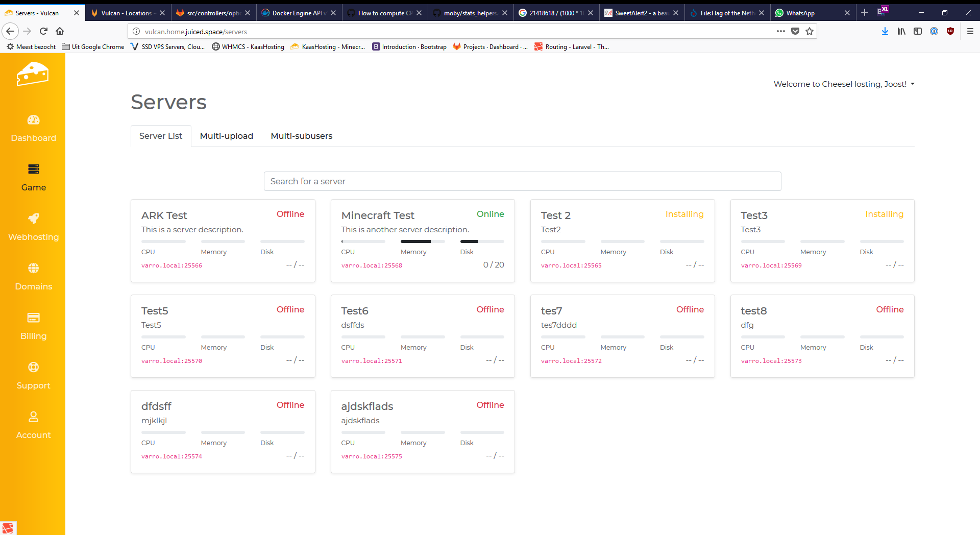Open the Webhosting rocket icon
Viewport: 980px width, 535px height.
33,218
